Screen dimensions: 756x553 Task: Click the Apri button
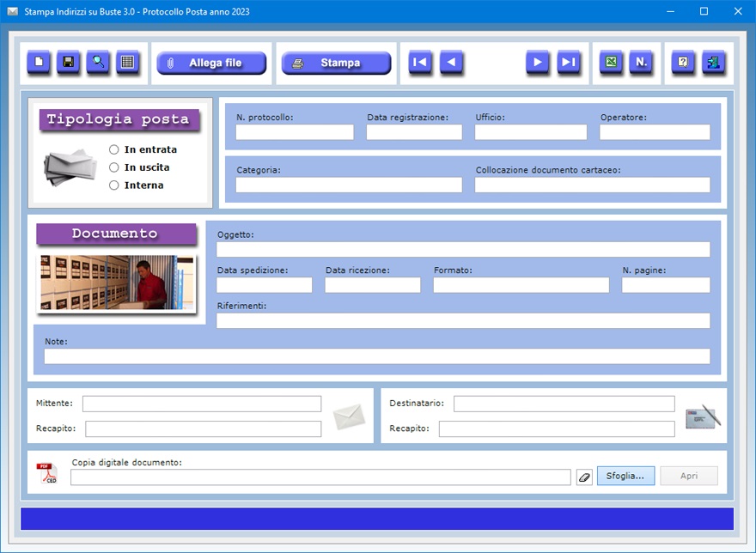pyautogui.click(x=689, y=476)
